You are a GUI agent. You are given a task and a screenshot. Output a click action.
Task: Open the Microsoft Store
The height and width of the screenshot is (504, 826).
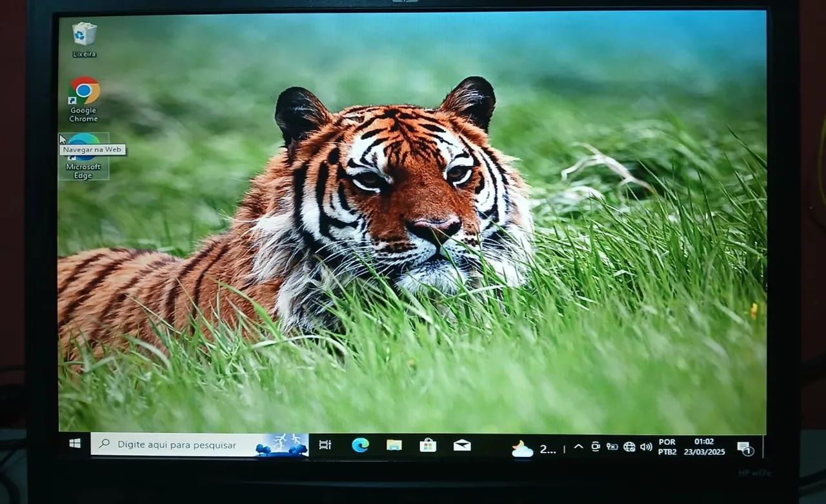427,445
